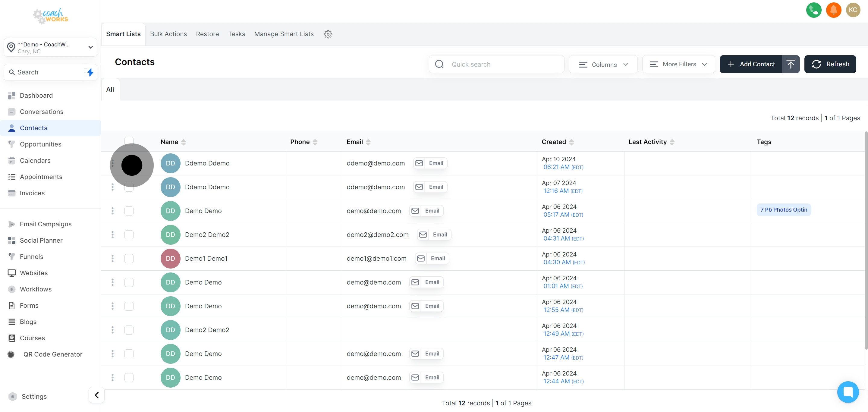Click the green phone dialer icon
The height and width of the screenshot is (412, 868).
tap(813, 10)
